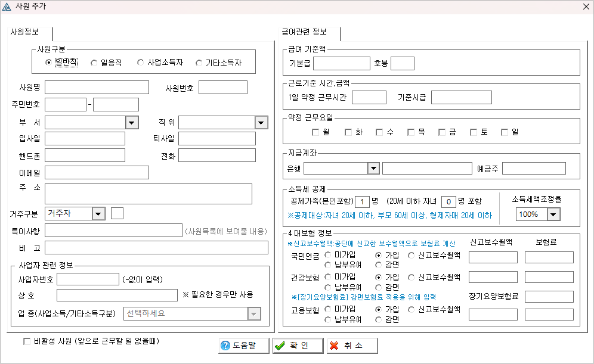Click the 상호 business name field
Screen dimensions: 594x364
117,295
